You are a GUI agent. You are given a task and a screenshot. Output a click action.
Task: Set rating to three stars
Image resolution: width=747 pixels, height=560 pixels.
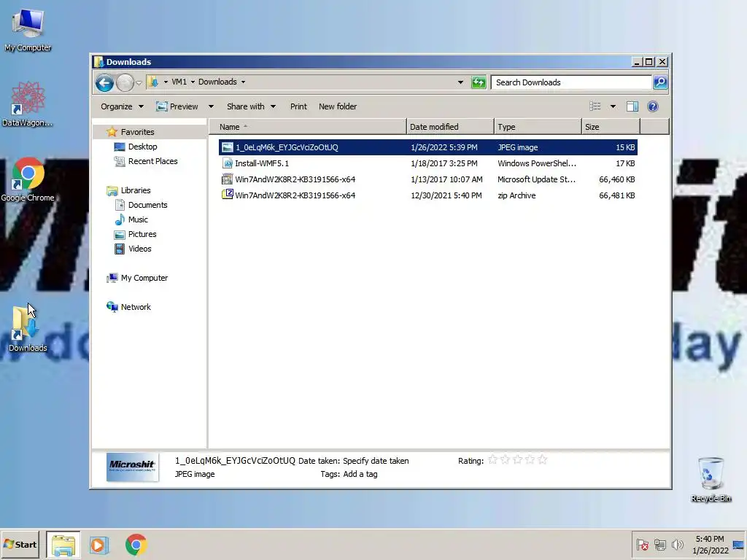(518, 460)
